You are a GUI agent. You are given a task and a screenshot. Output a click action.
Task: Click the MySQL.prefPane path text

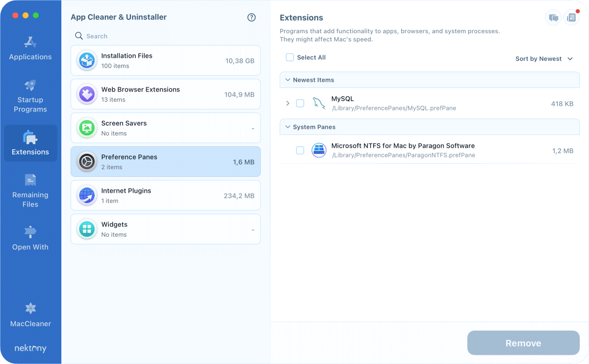[394, 108]
